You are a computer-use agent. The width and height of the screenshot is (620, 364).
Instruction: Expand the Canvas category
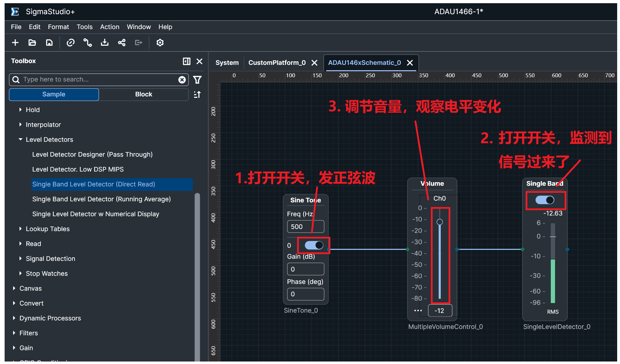(14, 289)
